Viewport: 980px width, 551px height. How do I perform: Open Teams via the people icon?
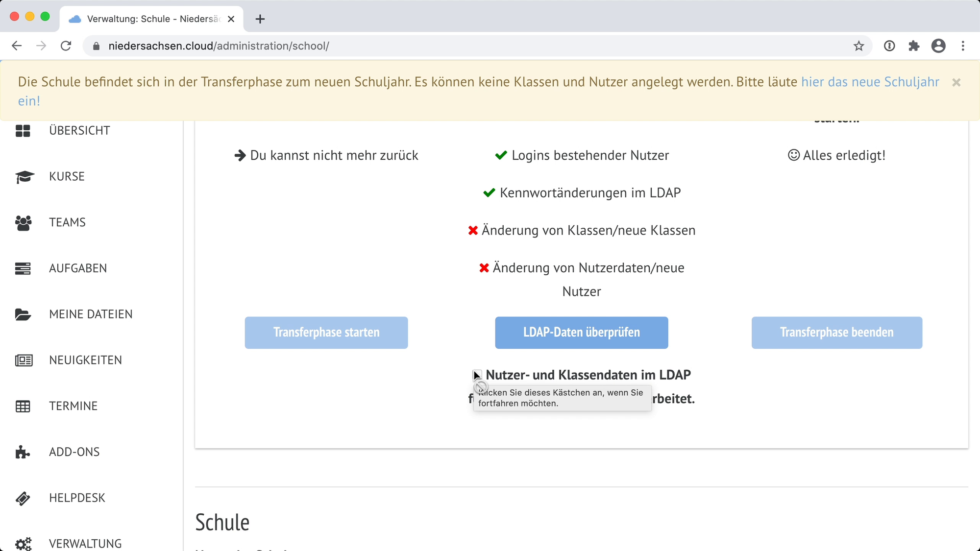pos(23,223)
